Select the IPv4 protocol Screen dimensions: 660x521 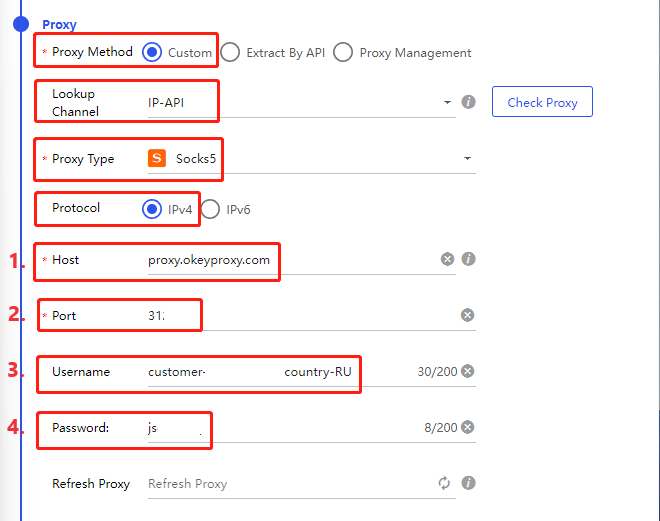click(152, 209)
